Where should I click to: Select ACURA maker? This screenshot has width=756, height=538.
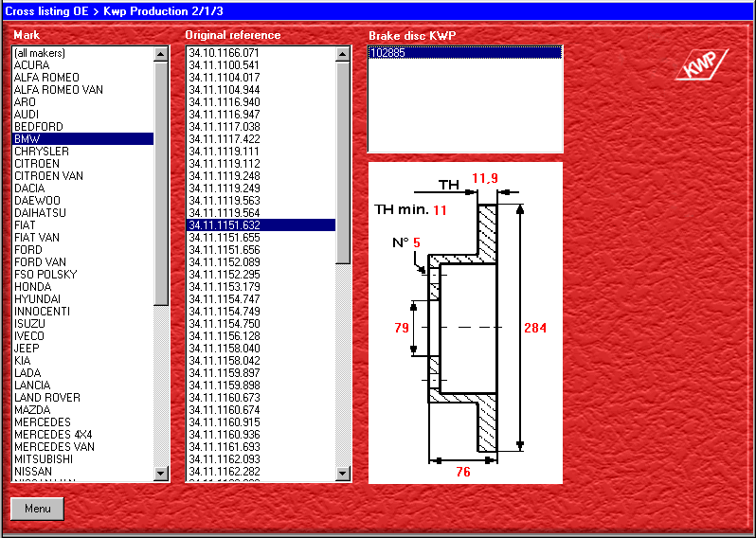[x=82, y=65]
